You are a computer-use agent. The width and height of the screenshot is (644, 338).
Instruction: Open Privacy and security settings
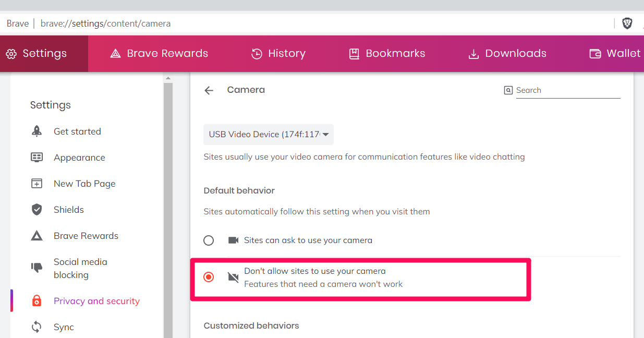click(x=96, y=301)
